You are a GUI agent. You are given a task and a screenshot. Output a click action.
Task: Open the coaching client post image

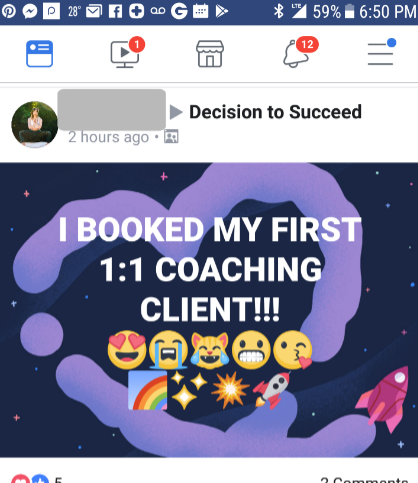pyautogui.click(x=209, y=310)
